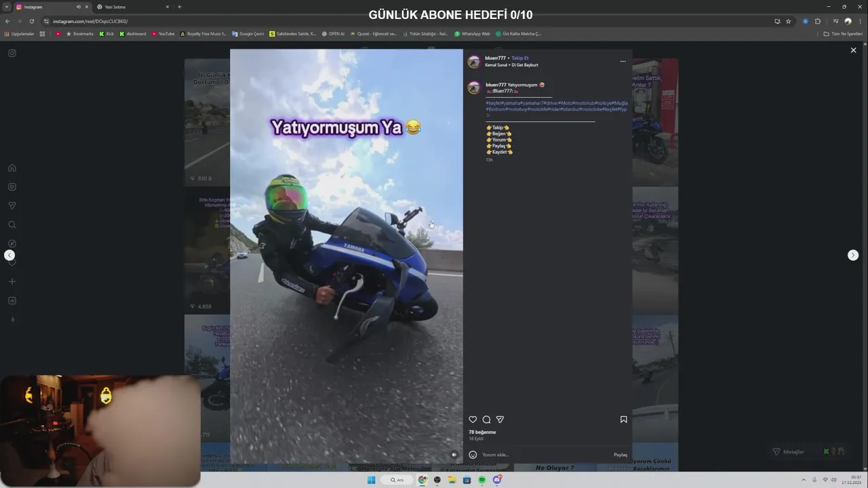
Task: Open bluerr777 profile picture in header
Action: (x=474, y=62)
